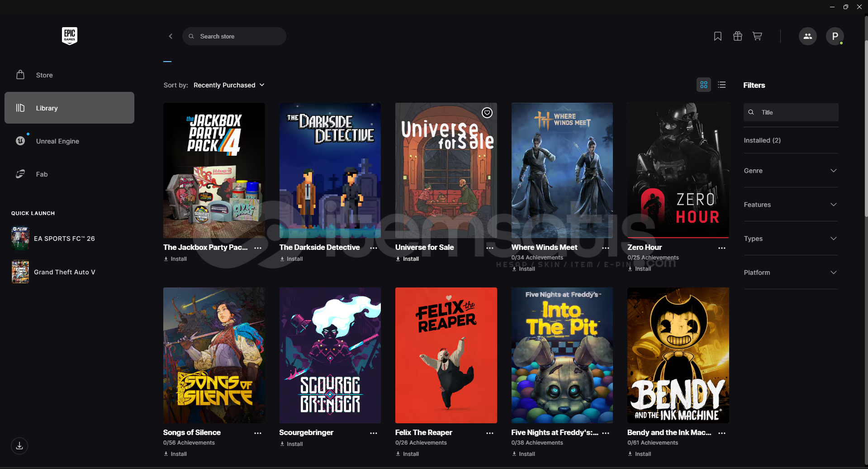868x469 pixels.
Task: Open the profile avatar P menu
Action: [835, 36]
